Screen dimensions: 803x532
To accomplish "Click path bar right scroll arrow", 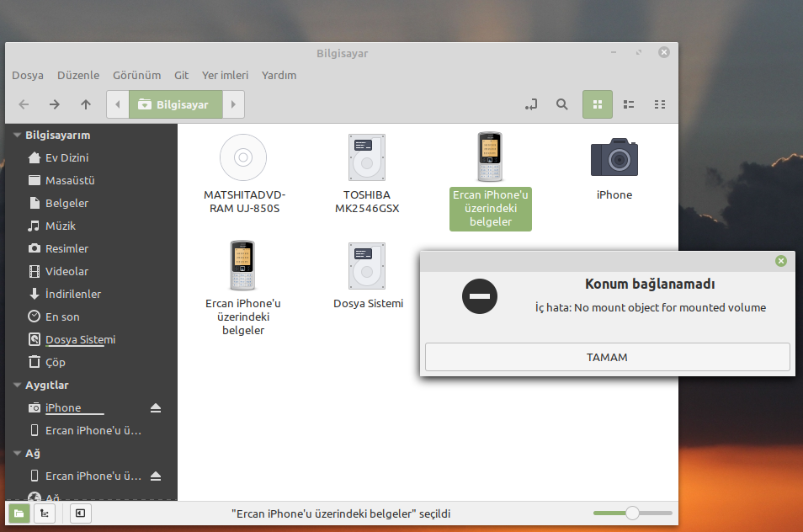I will click(233, 104).
